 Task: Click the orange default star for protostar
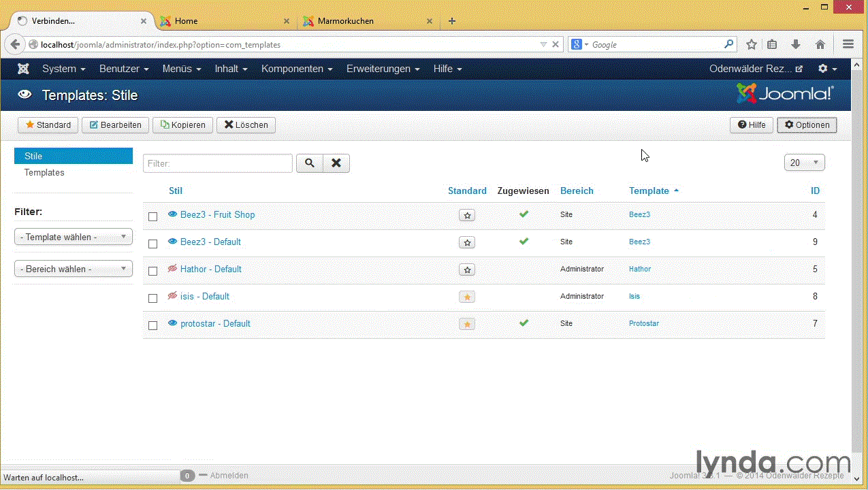[467, 324]
